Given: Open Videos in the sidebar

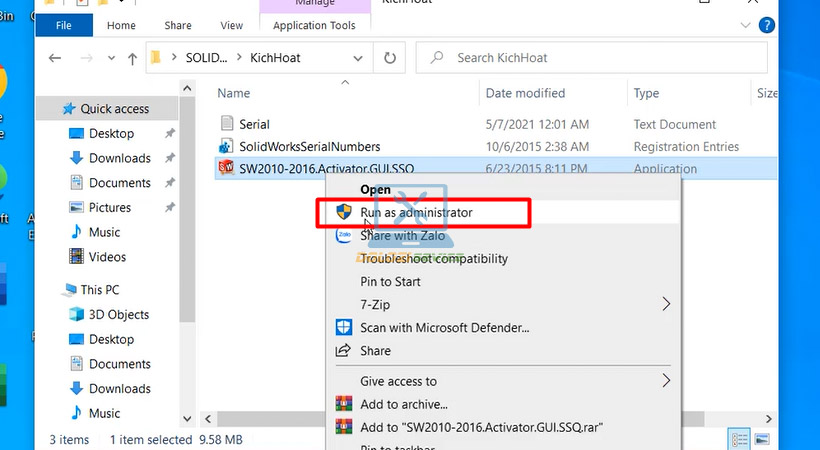Looking at the screenshot, I should 107,256.
